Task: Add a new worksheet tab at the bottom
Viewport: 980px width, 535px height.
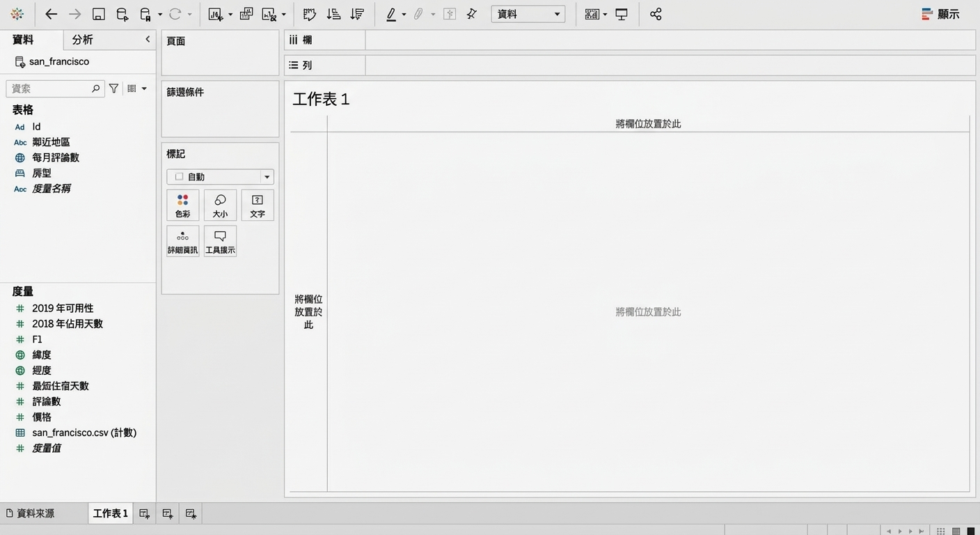Action: tap(144, 513)
